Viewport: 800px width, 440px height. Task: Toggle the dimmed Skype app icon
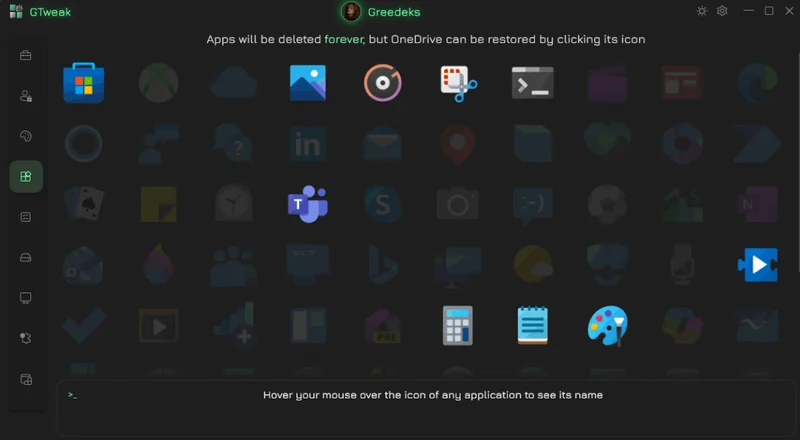pyautogui.click(x=383, y=204)
